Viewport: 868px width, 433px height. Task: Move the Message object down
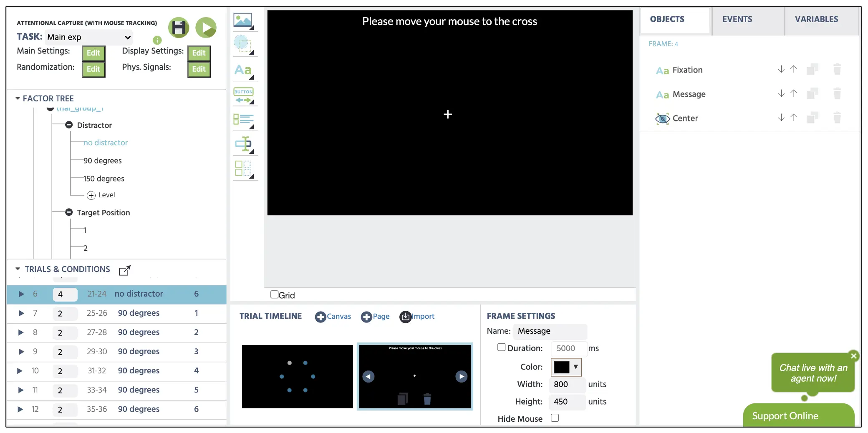[781, 93]
